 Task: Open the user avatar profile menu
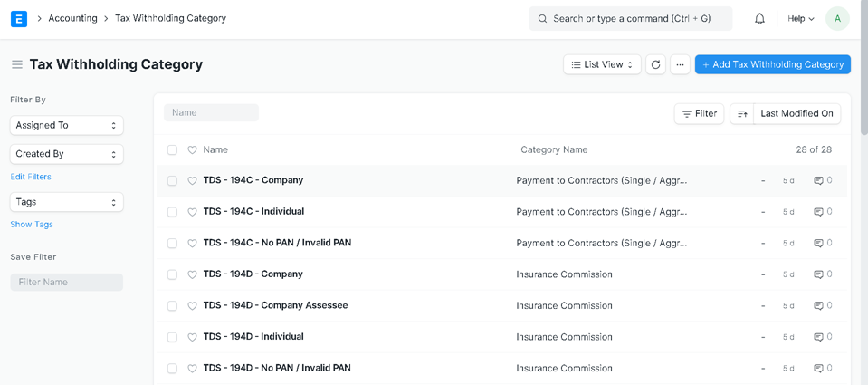(837, 18)
